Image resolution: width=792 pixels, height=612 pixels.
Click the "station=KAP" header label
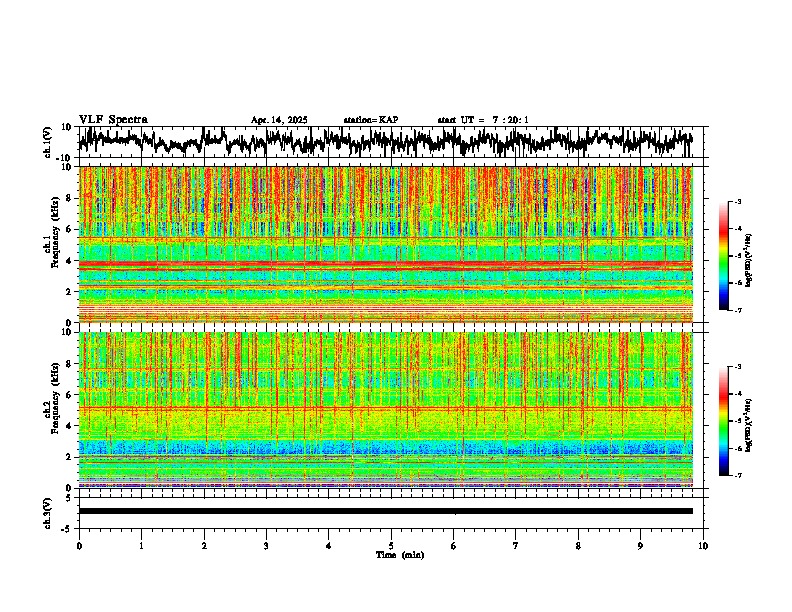pyautogui.click(x=371, y=120)
